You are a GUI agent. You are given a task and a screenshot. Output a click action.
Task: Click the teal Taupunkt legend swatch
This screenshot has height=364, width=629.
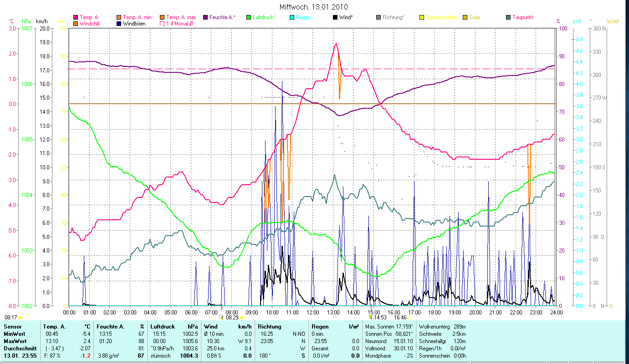pos(508,17)
